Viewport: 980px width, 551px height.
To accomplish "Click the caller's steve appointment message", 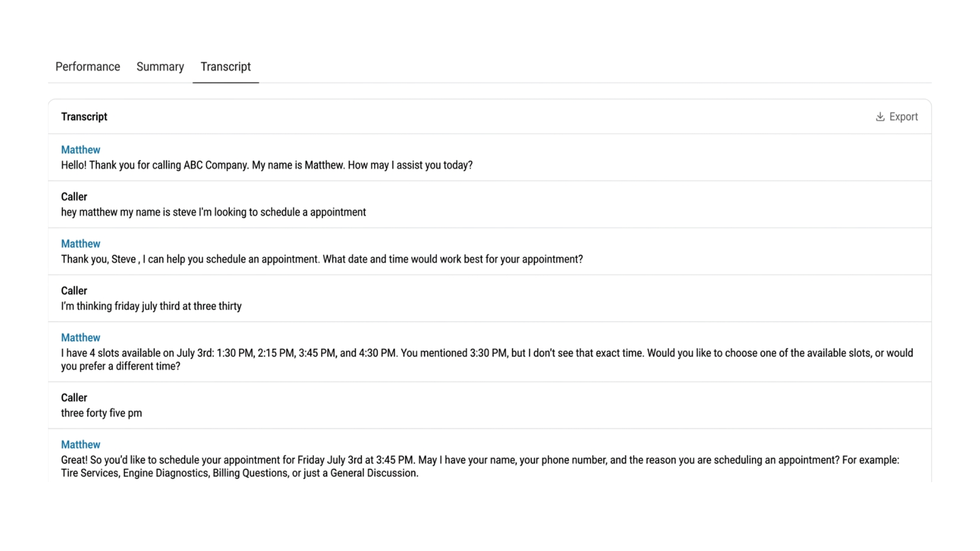I will [213, 212].
